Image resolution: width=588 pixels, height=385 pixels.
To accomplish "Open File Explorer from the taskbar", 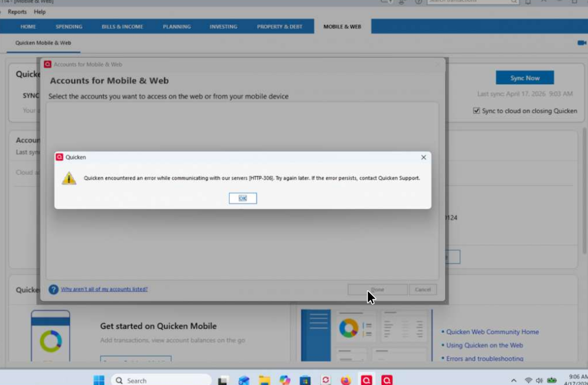I will [264, 380].
